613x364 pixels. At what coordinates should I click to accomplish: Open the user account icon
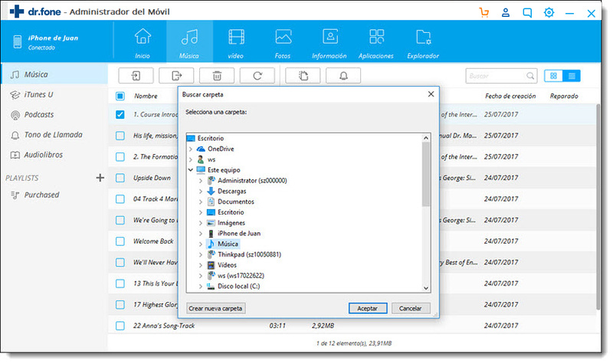coord(506,12)
